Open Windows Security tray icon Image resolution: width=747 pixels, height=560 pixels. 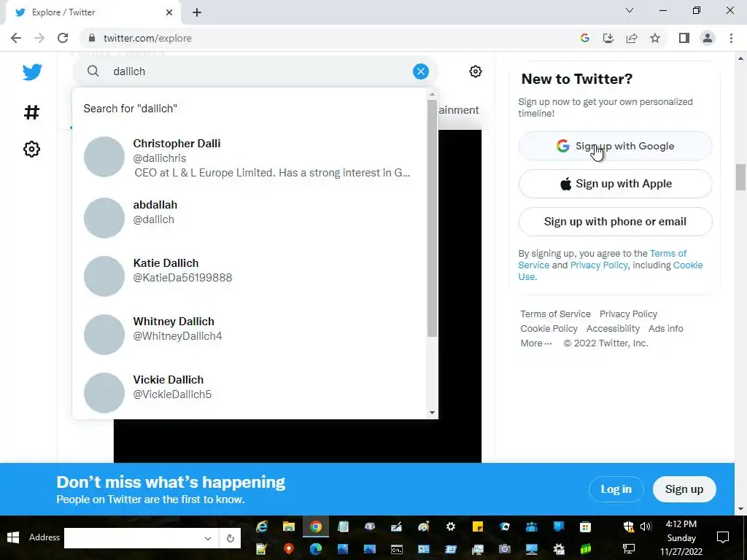click(x=629, y=526)
